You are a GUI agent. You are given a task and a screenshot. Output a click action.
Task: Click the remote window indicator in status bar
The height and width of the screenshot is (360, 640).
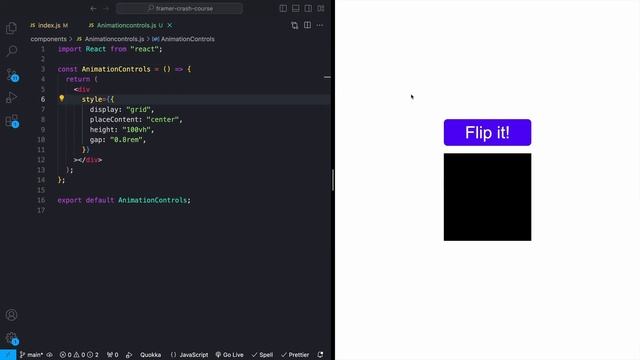pyautogui.click(x=8, y=355)
